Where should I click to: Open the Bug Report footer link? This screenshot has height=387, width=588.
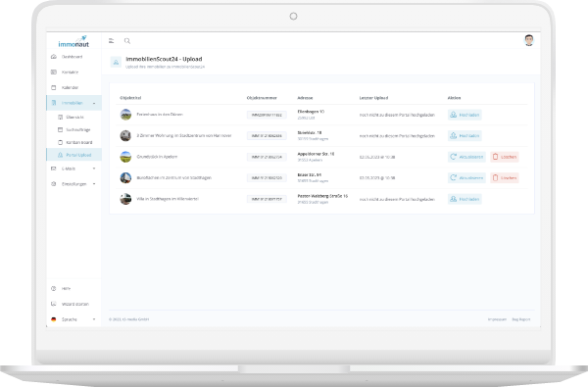click(521, 319)
